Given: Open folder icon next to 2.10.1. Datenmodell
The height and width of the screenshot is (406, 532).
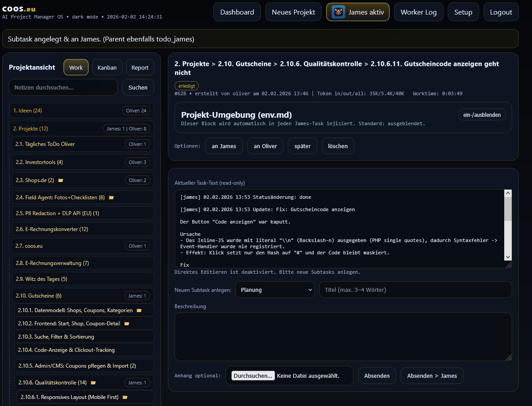Looking at the screenshot, I should coord(139,310).
